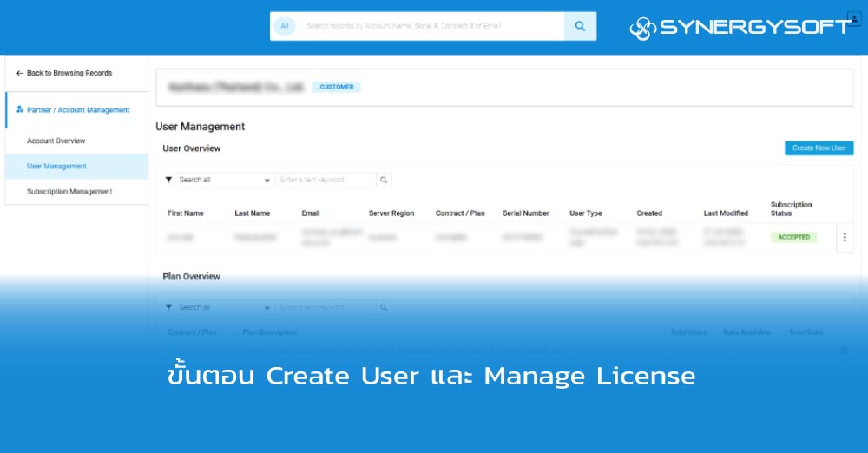Screen dimensions: 868x453
Task: Click the Create New User button
Action: [819, 148]
